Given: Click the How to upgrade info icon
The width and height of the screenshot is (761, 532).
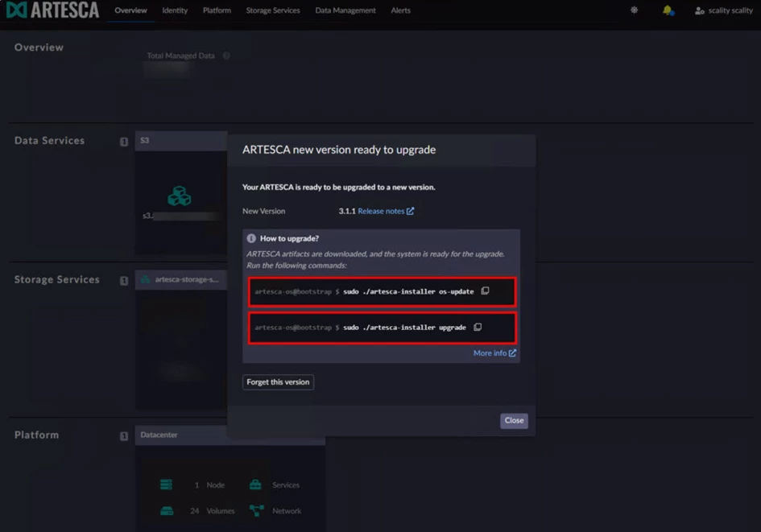Looking at the screenshot, I should [251, 238].
